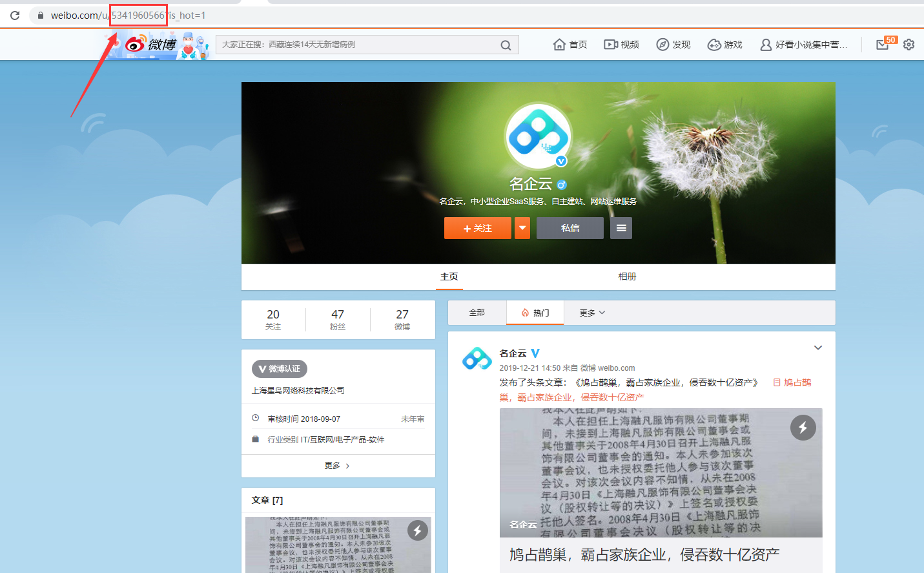Open the 更多 filter dropdown

click(x=592, y=313)
